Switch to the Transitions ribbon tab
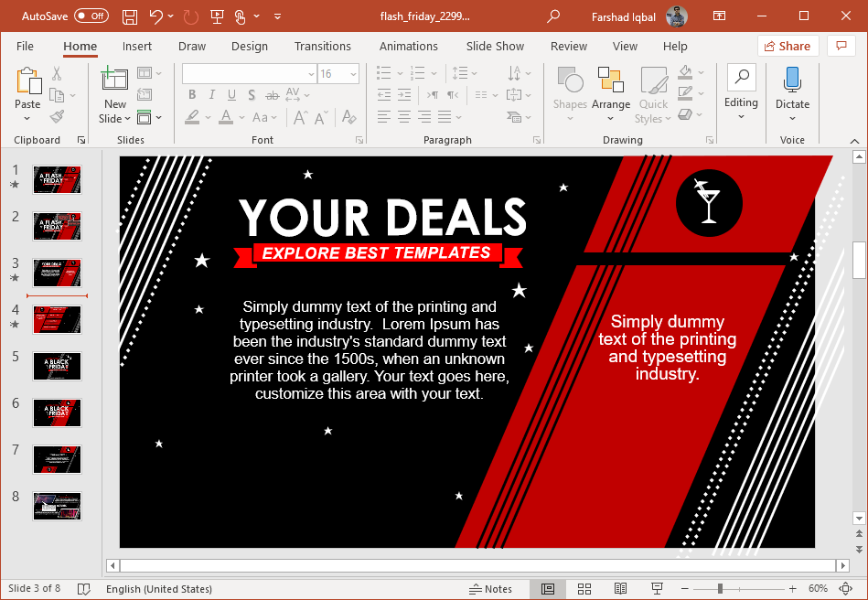 323,46
